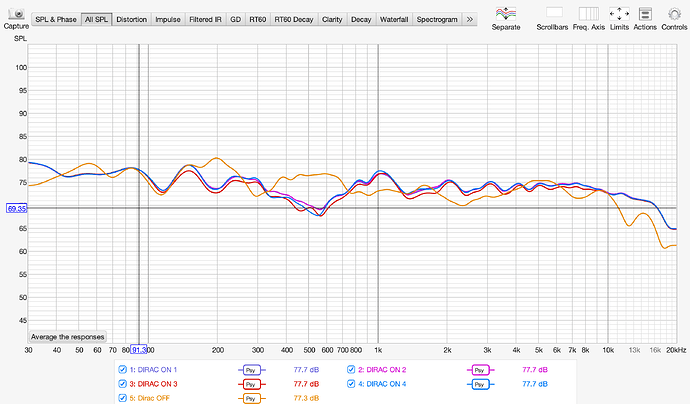Click the Psy smoothing icon for DIRAC ON 1
Viewport: 690px width, 404px height.
point(251,370)
